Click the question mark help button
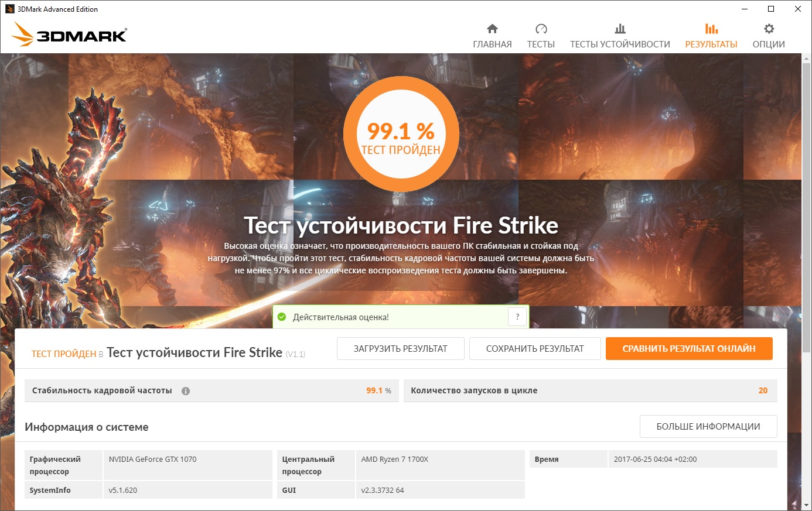The image size is (812, 511). (x=517, y=317)
